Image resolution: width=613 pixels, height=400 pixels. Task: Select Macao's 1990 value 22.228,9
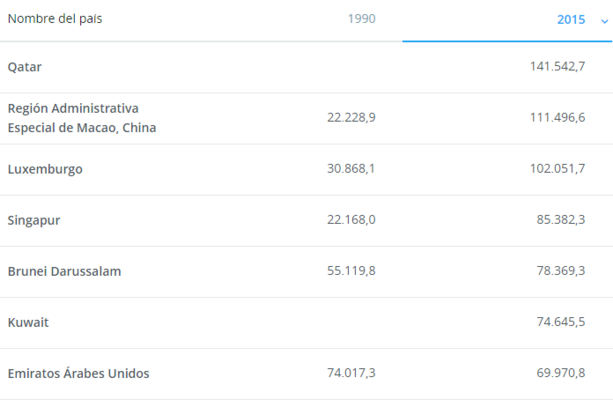point(351,118)
